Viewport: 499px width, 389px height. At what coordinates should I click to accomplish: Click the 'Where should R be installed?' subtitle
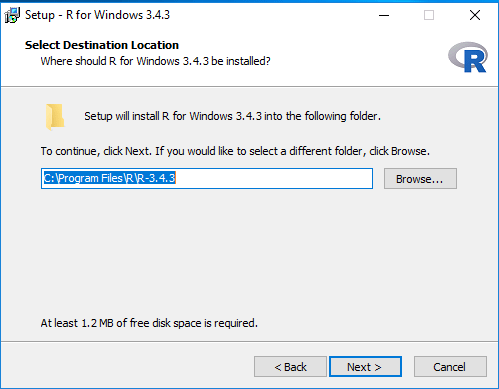coord(155,61)
